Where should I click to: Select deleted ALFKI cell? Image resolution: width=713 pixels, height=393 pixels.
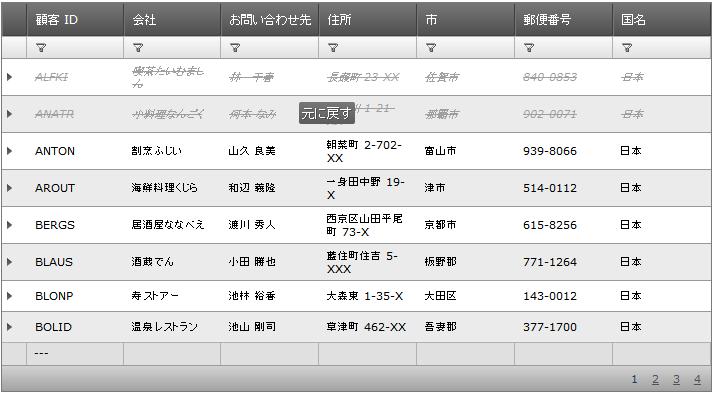point(75,77)
